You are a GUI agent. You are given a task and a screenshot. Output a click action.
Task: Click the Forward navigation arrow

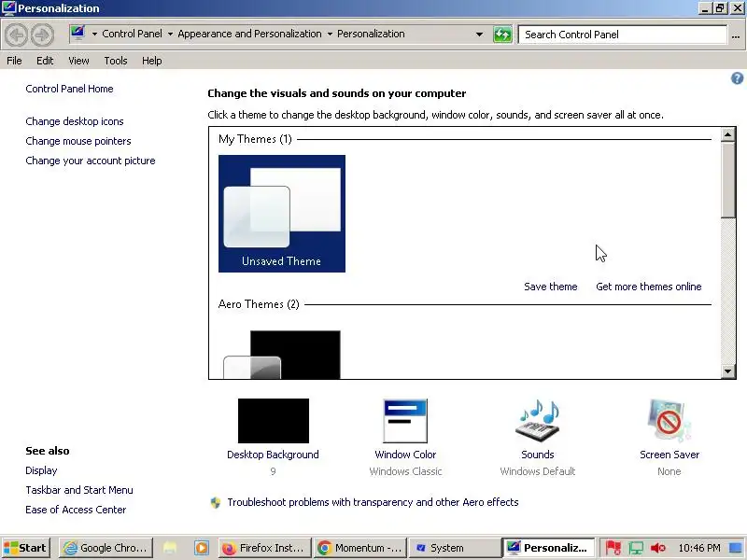(42, 35)
